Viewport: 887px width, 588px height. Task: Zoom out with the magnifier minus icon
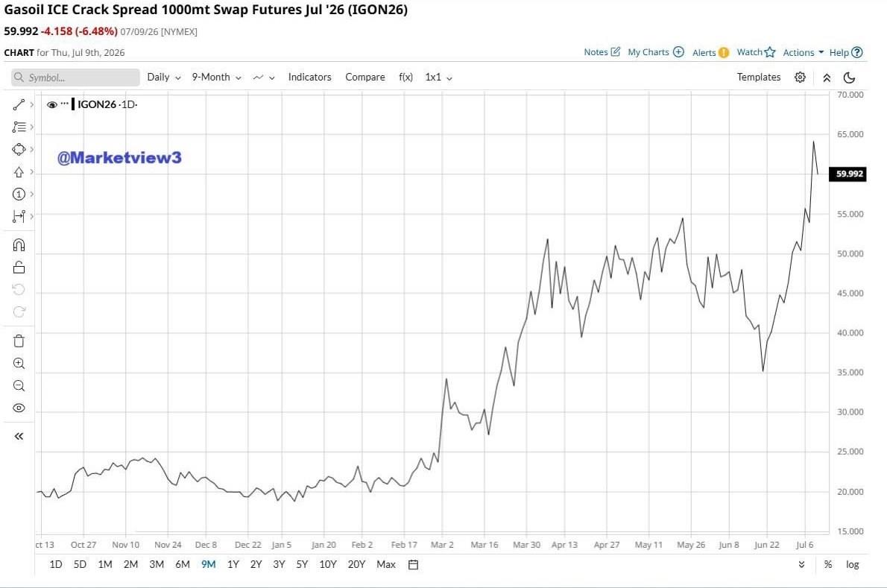(19, 386)
